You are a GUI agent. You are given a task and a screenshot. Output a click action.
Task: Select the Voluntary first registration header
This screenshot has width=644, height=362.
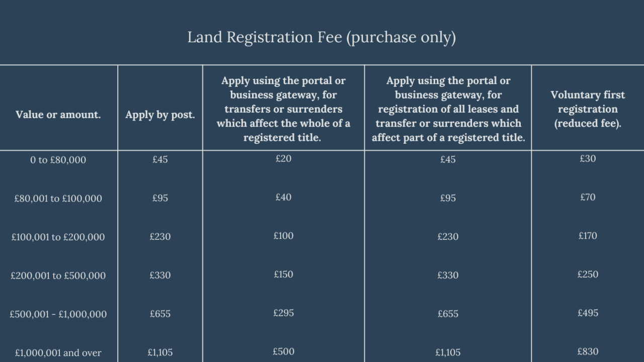click(x=588, y=109)
